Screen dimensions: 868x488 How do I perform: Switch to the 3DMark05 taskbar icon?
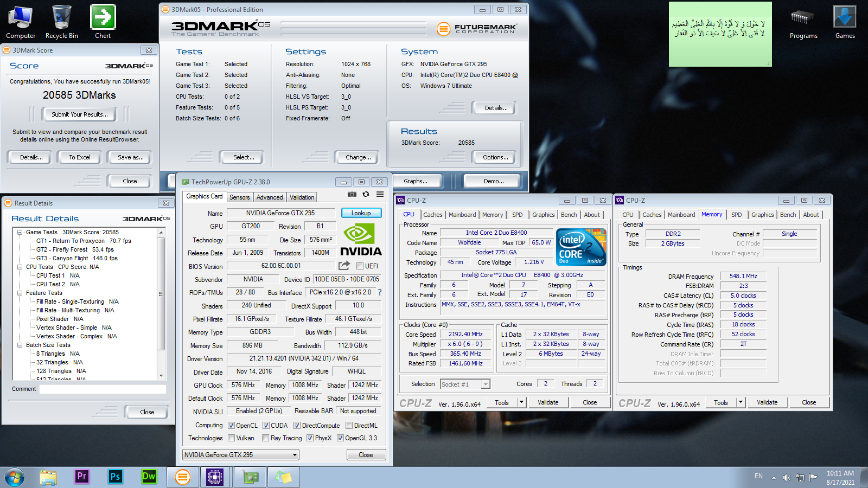(183, 477)
